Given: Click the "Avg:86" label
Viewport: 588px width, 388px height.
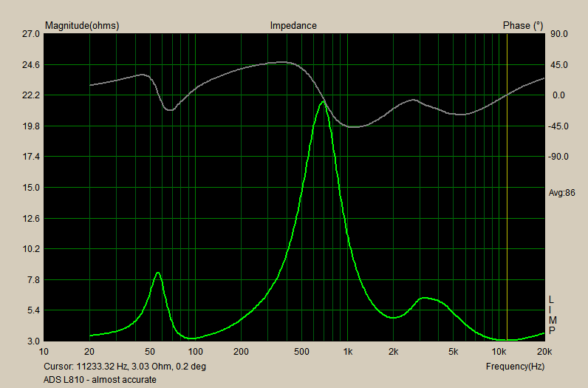Looking at the screenshot, I should (561, 193).
